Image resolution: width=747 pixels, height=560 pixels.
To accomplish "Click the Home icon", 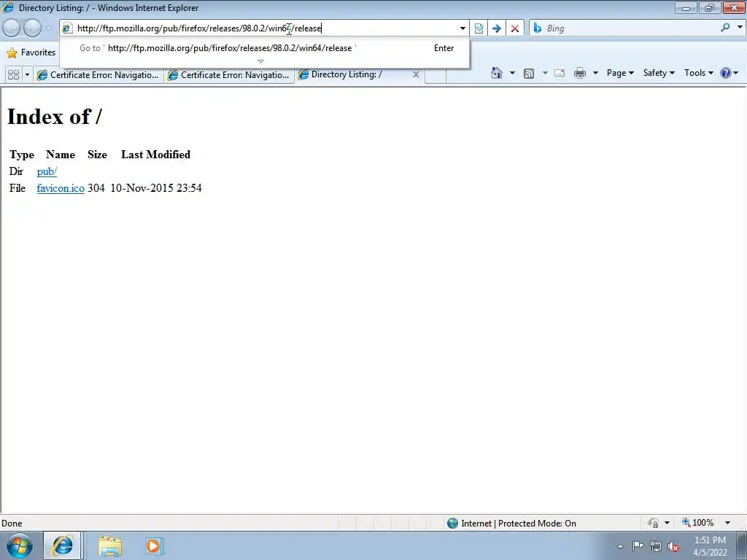I will (496, 73).
